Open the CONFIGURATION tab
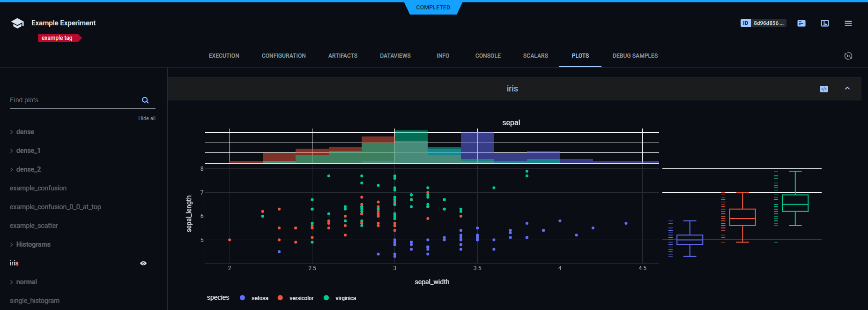 pyautogui.click(x=283, y=56)
